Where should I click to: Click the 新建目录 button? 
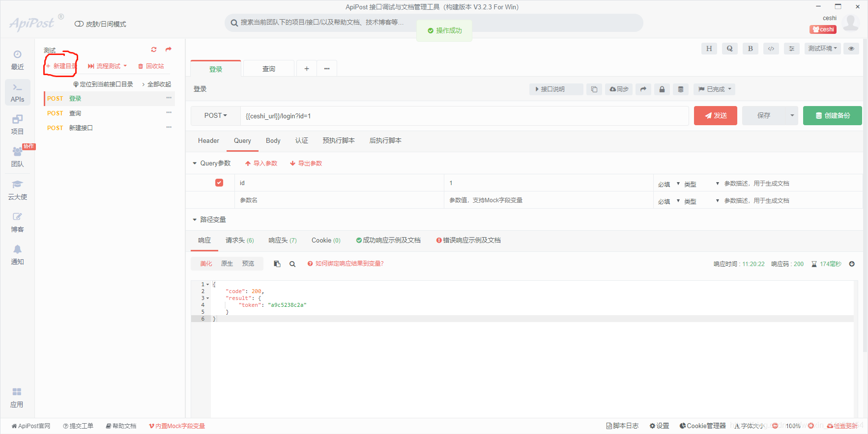(61, 66)
